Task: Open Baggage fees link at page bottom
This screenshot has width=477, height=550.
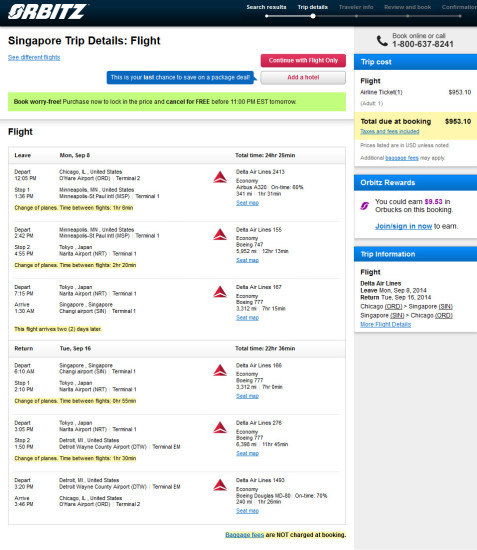Action: [244, 535]
